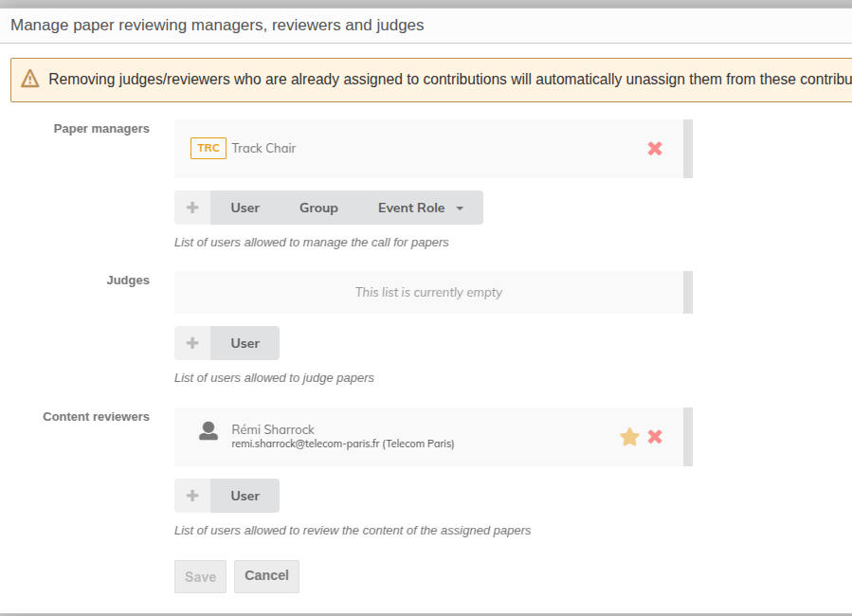Open the Event Role dropdown
Screen dimensions: 852x616
pyautogui.click(x=421, y=208)
